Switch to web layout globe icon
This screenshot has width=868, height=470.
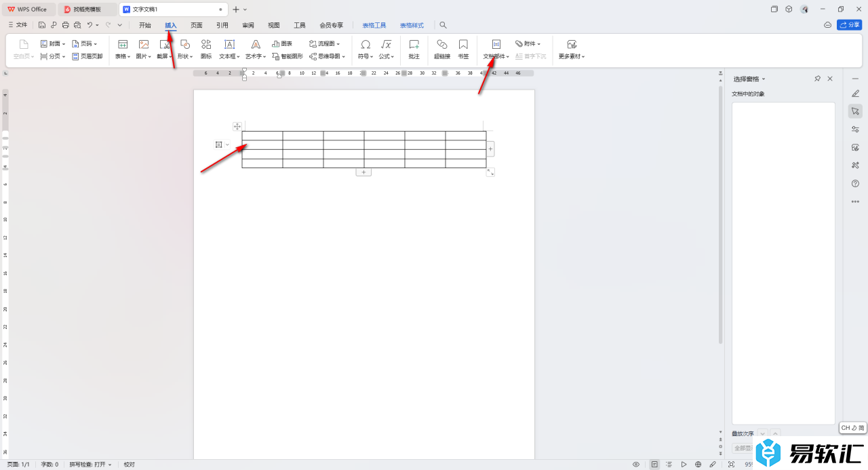pyautogui.click(x=698, y=465)
